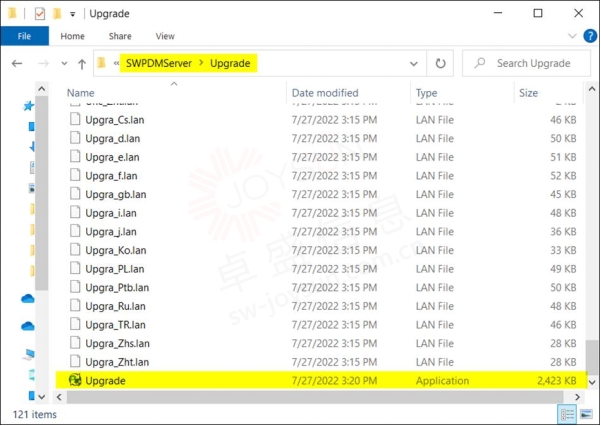Click the 7/27/2022 3:20 PM date cell
Screen dimensions: 601x426
coord(334,381)
